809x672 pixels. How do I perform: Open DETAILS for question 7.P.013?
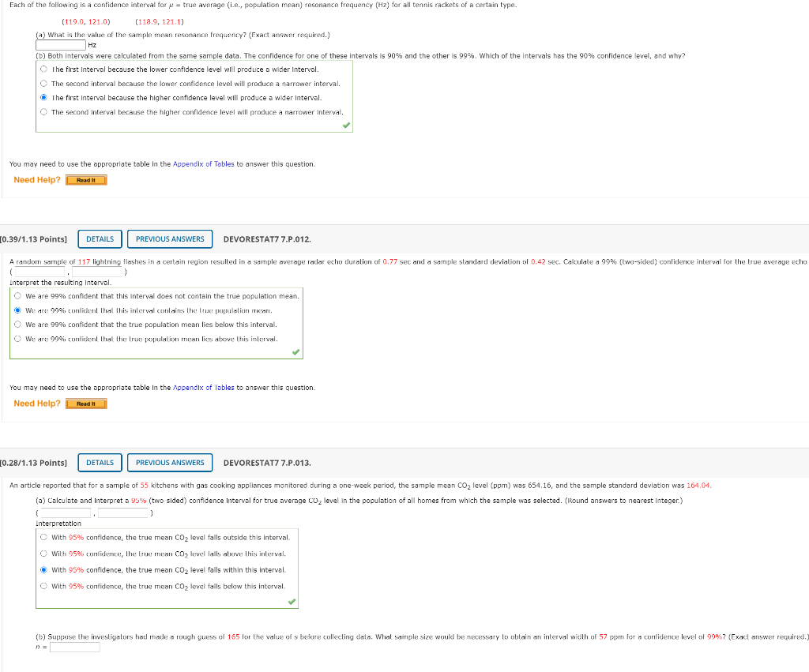pos(100,463)
